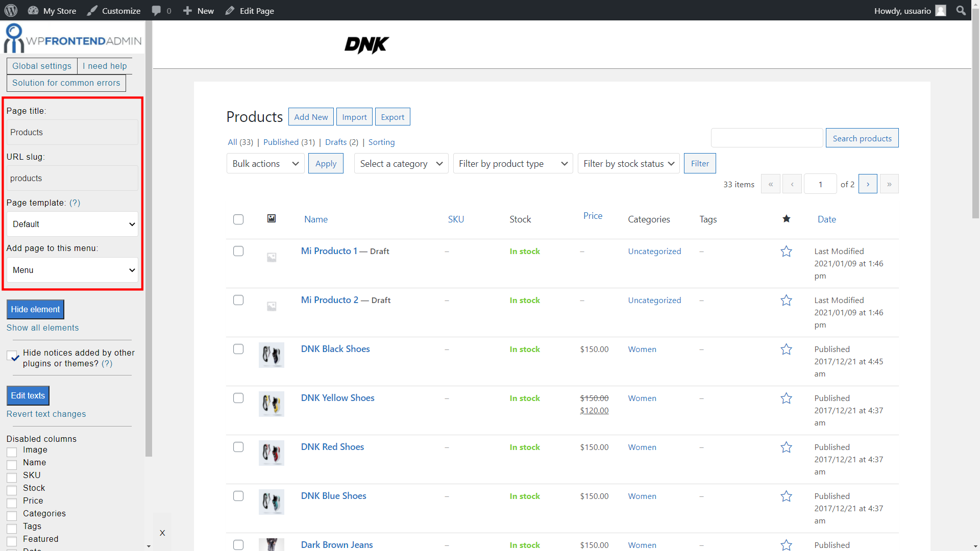Open DNK Black Shoes thumbnail
This screenshot has width=980, height=551.
272,355
